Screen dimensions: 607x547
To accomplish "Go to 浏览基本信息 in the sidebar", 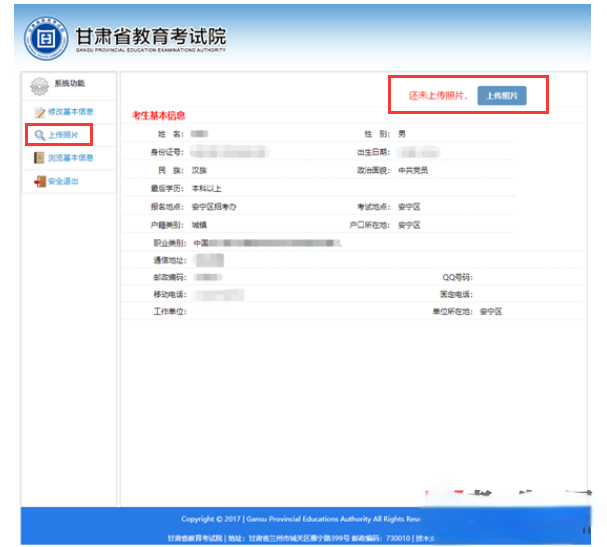I will point(70,158).
